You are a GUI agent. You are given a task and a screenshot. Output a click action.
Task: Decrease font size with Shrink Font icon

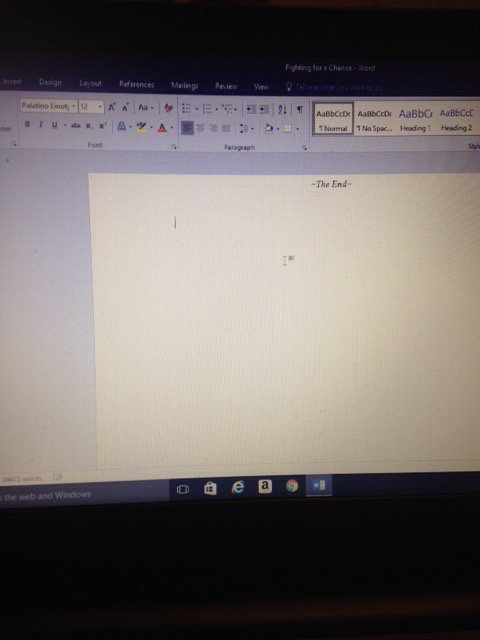(x=126, y=108)
